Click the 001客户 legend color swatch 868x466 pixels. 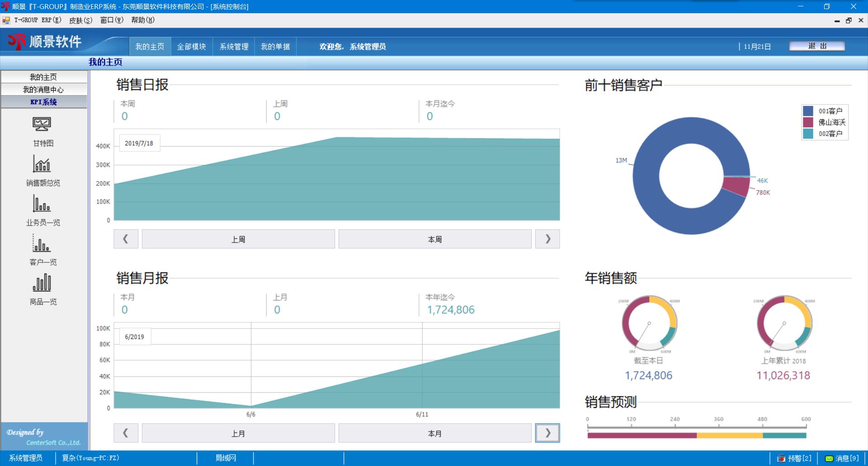click(808, 111)
